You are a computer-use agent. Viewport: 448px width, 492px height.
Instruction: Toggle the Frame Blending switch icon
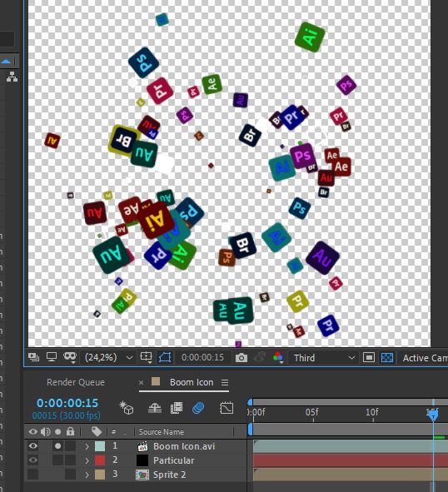coord(177,408)
